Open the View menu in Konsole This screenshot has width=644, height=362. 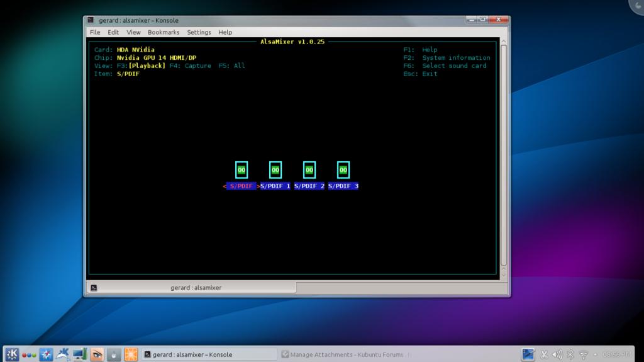[x=133, y=32]
